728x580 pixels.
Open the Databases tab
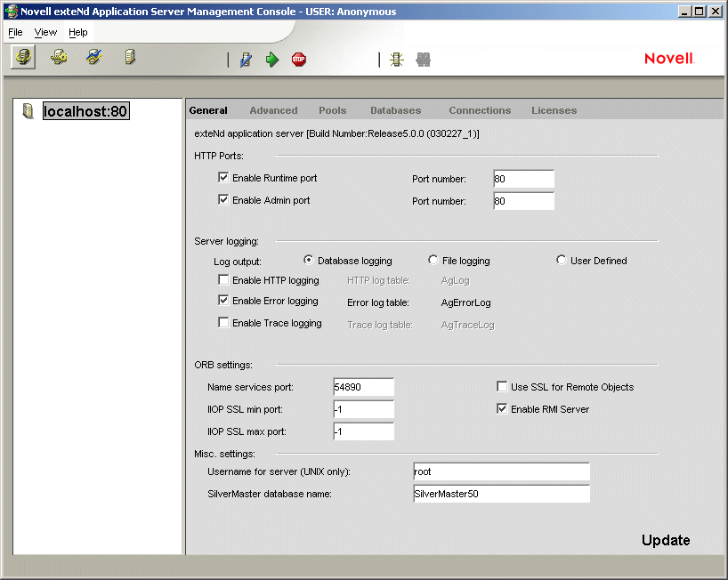click(x=395, y=110)
